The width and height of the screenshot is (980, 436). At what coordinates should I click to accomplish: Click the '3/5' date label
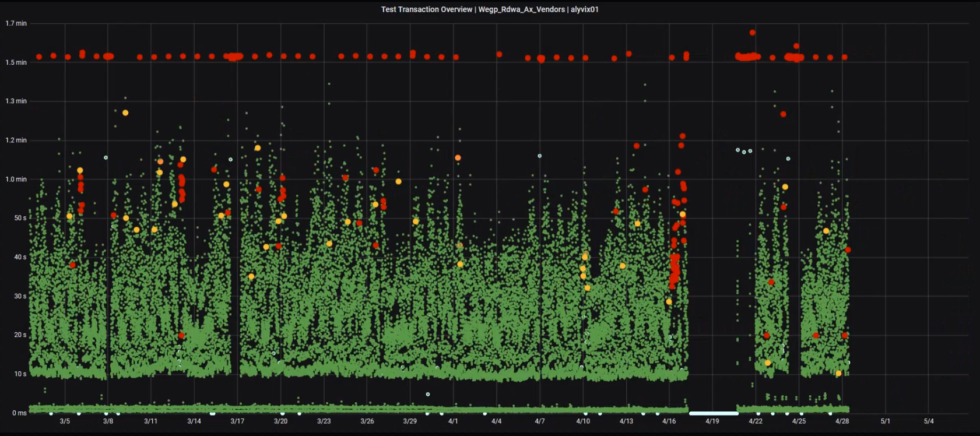(x=65, y=421)
